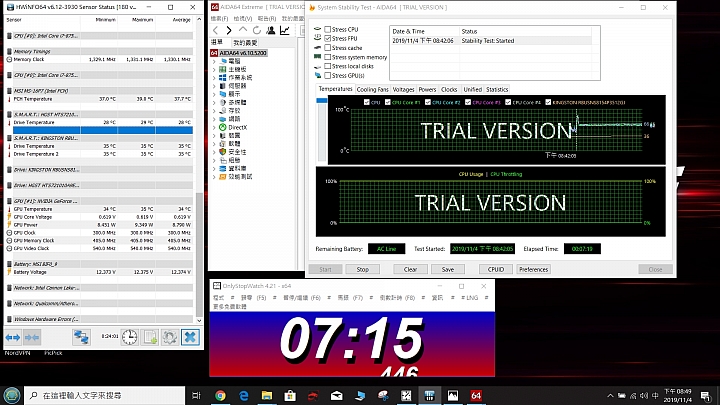Click taskbar clock showing 08:49
The image size is (720, 405).
coord(677,395)
